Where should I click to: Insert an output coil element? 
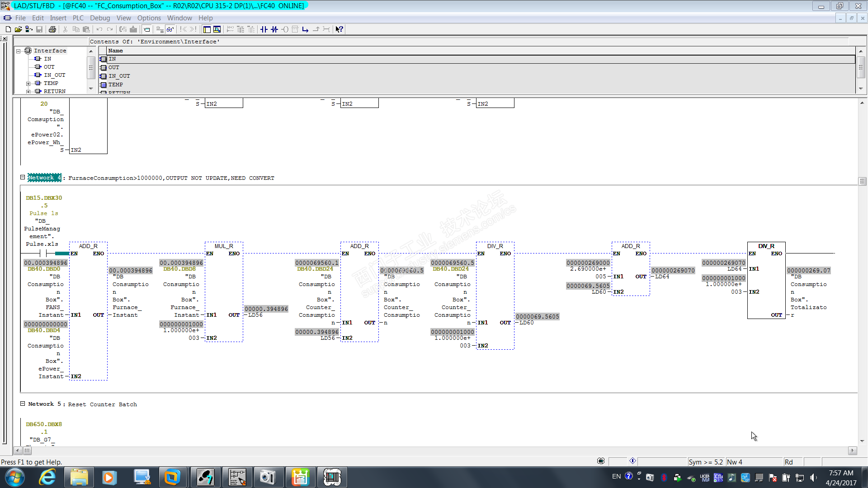(x=285, y=29)
